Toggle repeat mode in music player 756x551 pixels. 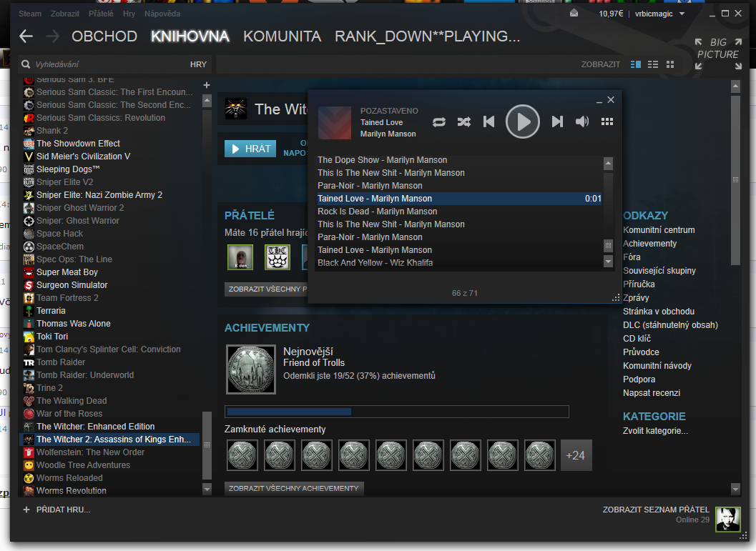439,121
